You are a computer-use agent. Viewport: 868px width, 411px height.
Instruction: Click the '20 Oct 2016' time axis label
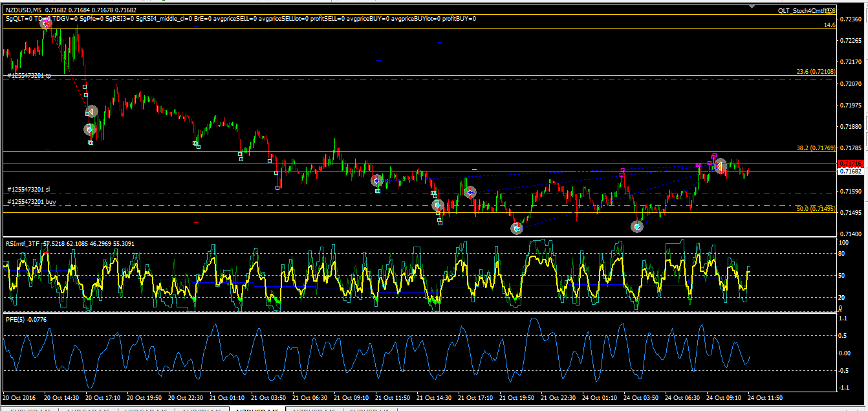19,397
